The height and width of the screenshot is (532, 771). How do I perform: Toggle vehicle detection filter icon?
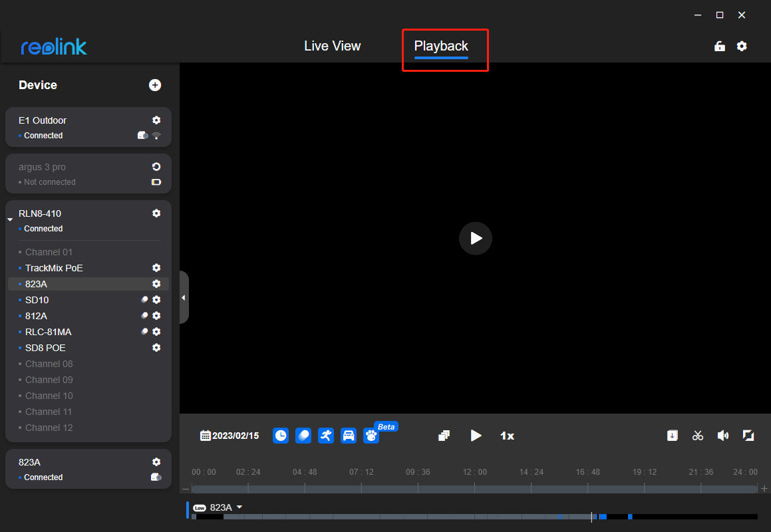point(349,436)
